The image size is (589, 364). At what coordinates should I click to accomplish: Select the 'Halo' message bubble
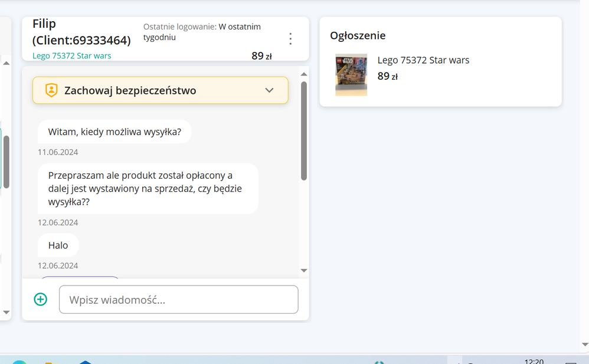pos(58,245)
